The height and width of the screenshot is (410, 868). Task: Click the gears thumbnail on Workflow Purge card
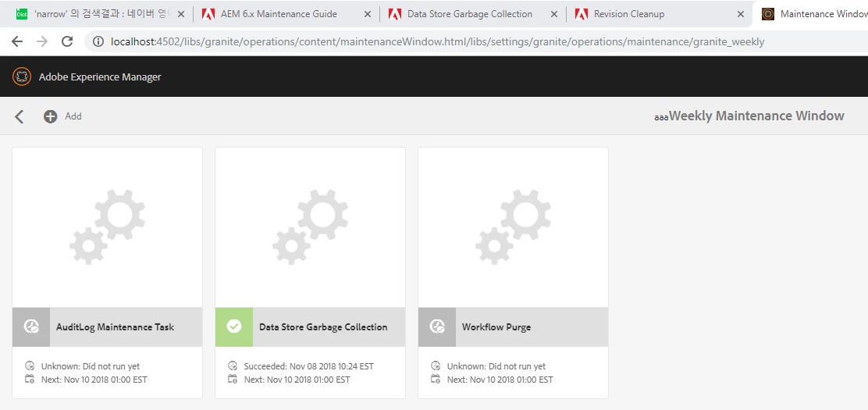(514, 227)
